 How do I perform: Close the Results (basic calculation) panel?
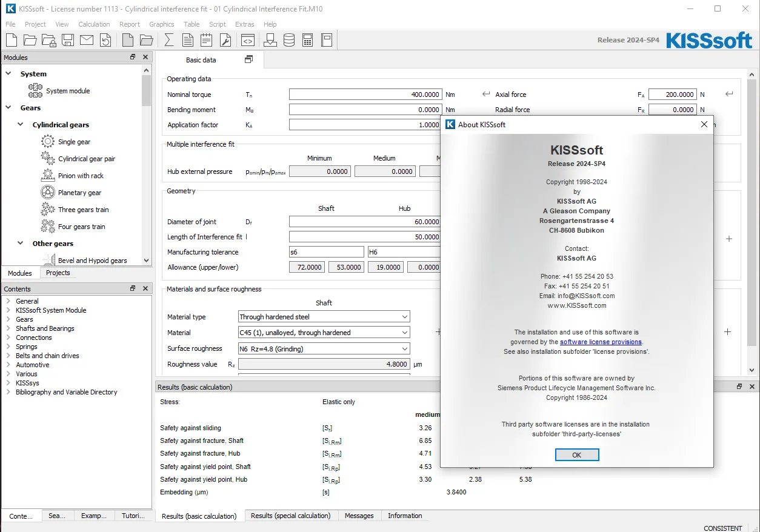coord(752,387)
